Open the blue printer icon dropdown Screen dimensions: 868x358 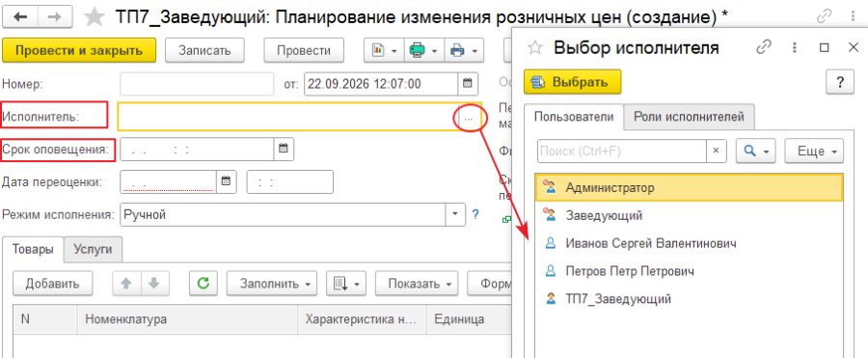point(465,50)
